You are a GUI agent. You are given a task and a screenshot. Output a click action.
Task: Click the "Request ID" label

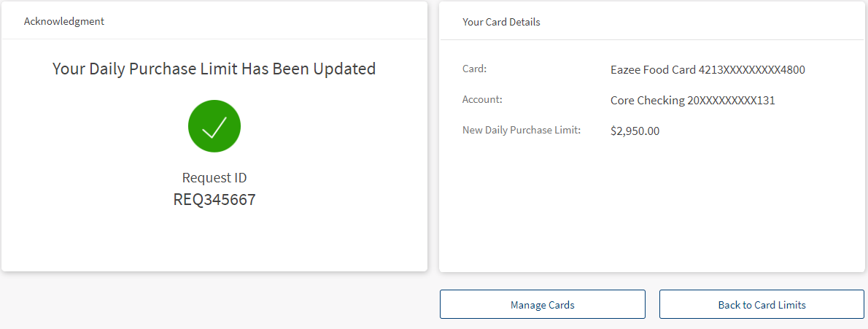coord(214,178)
